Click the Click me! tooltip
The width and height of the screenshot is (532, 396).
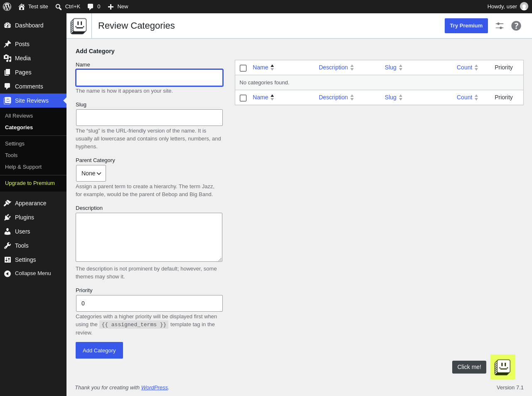[469, 367]
